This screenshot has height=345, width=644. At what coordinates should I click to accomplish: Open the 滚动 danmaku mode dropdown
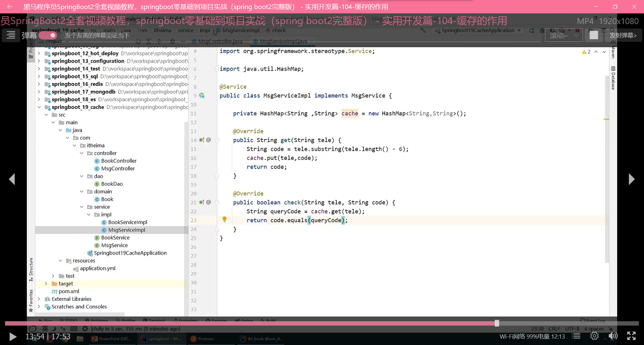[x=564, y=35]
